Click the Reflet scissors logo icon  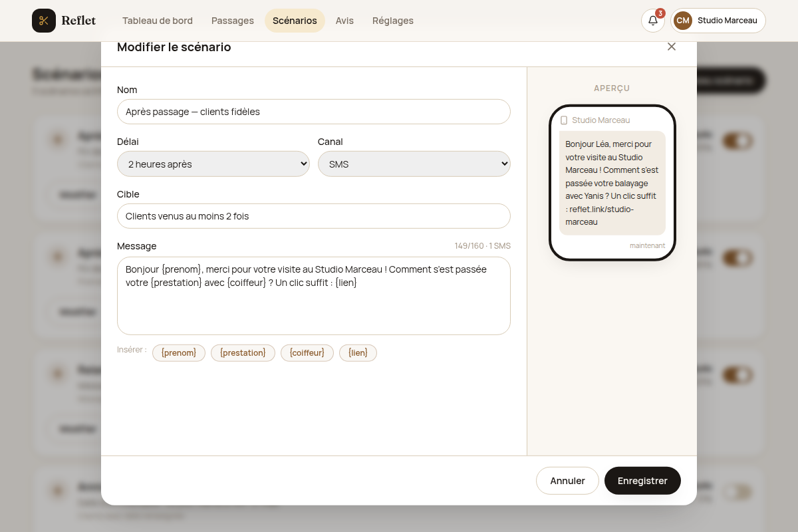(44, 21)
